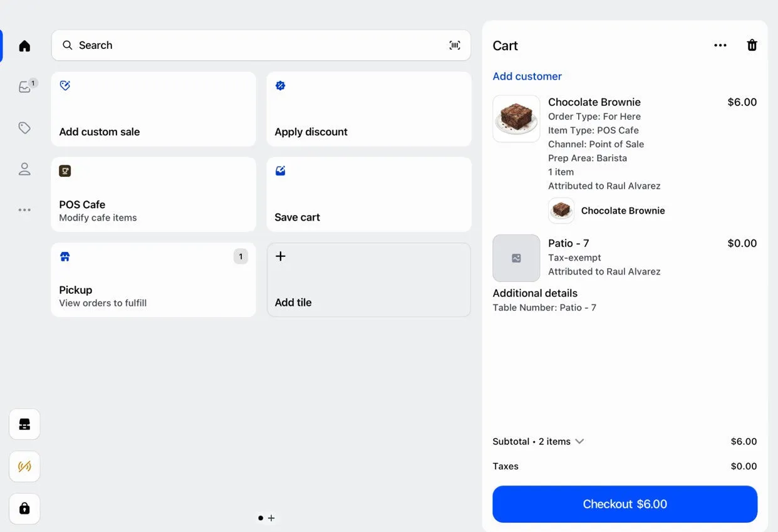Click the Brownie $6.00 price

(742, 102)
